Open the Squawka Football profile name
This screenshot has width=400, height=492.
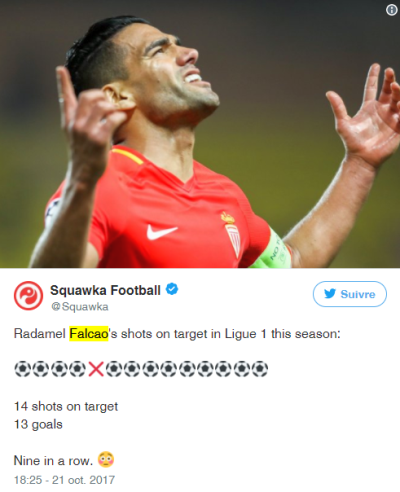point(105,290)
